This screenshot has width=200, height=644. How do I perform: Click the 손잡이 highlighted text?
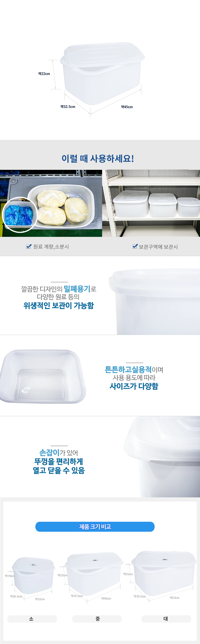[x=49, y=453]
